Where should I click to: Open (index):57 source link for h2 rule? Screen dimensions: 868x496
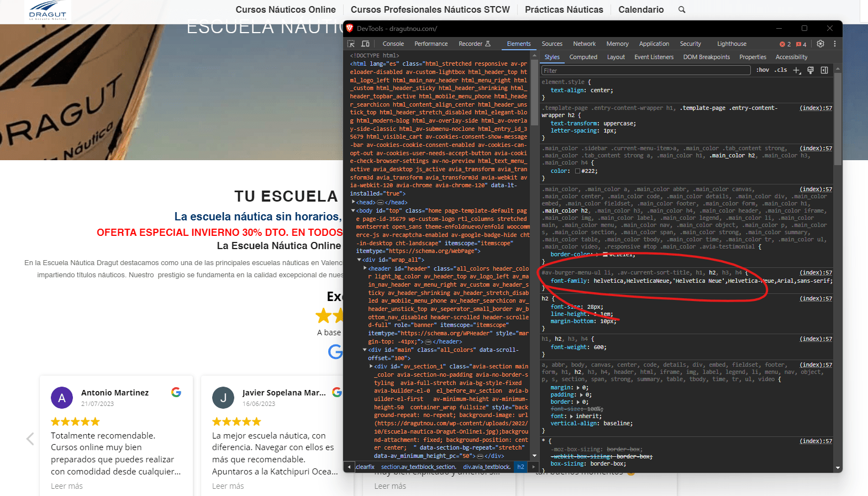[x=816, y=299]
